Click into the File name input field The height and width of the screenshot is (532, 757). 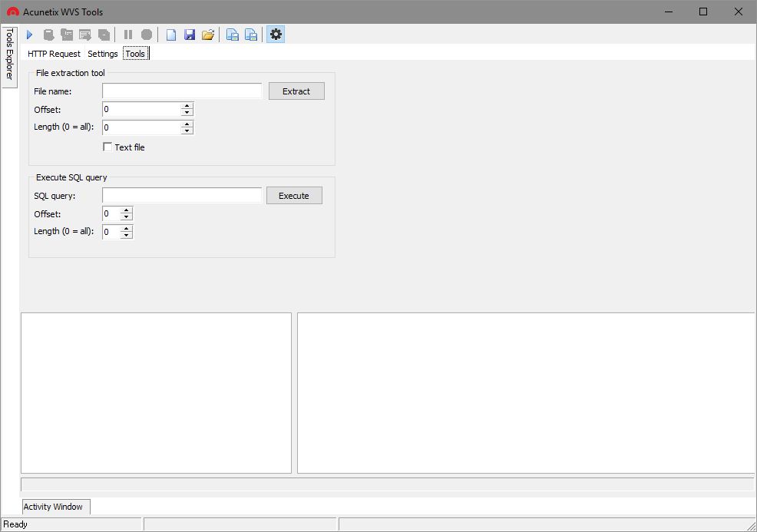click(182, 91)
